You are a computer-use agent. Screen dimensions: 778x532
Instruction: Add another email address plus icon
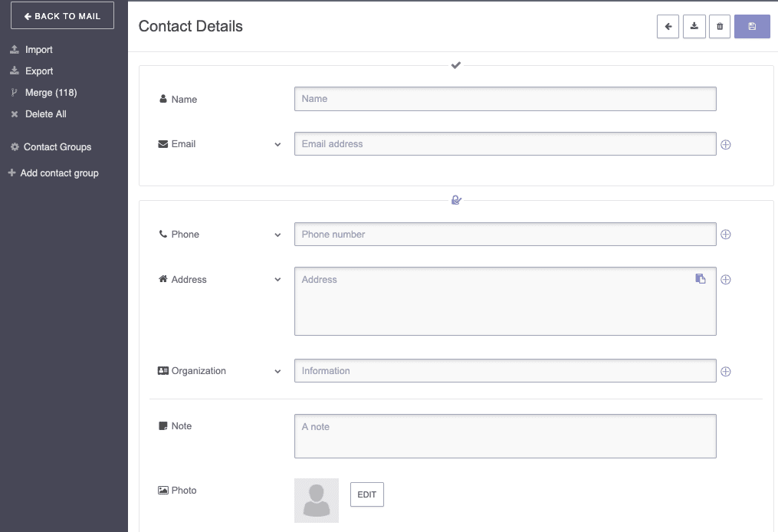point(725,144)
